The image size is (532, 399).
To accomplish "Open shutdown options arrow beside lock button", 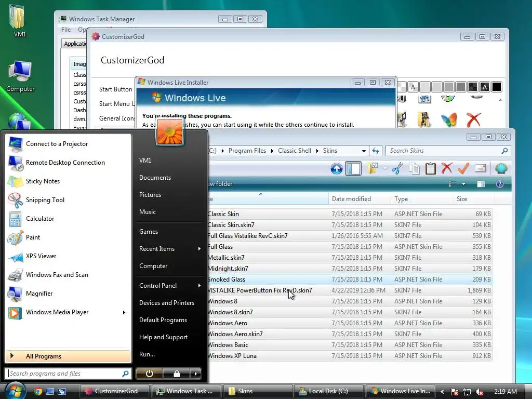I will coord(196,374).
